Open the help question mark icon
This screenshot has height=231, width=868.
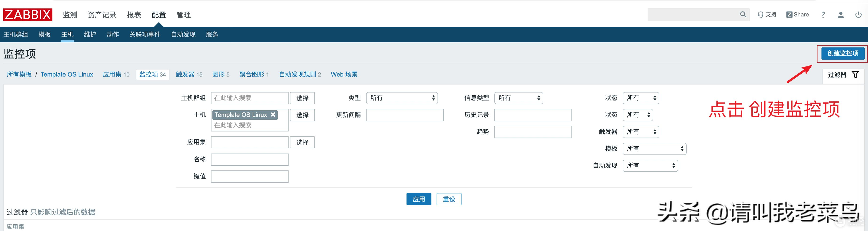pyautogui.click(x=823, y=15)
